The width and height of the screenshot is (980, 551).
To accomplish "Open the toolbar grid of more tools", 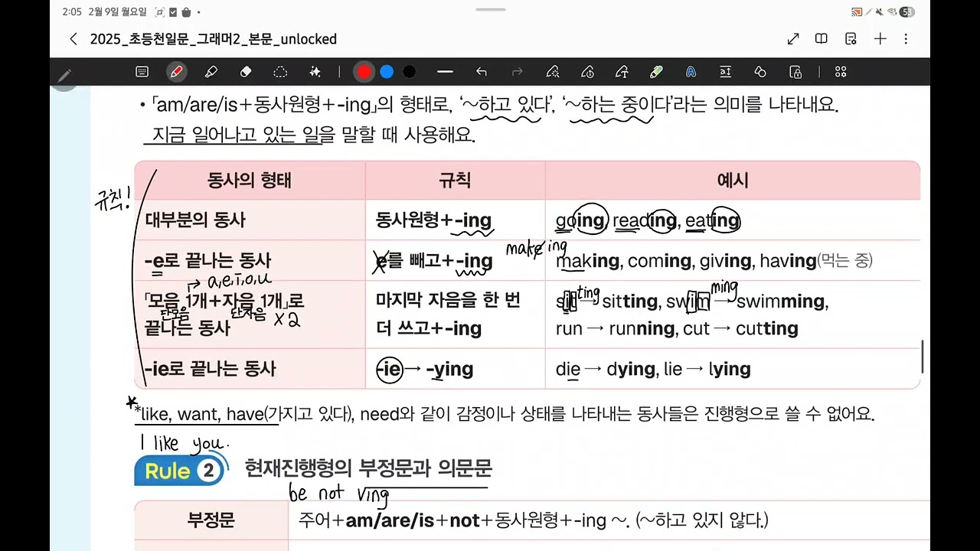I will (841, 72).
